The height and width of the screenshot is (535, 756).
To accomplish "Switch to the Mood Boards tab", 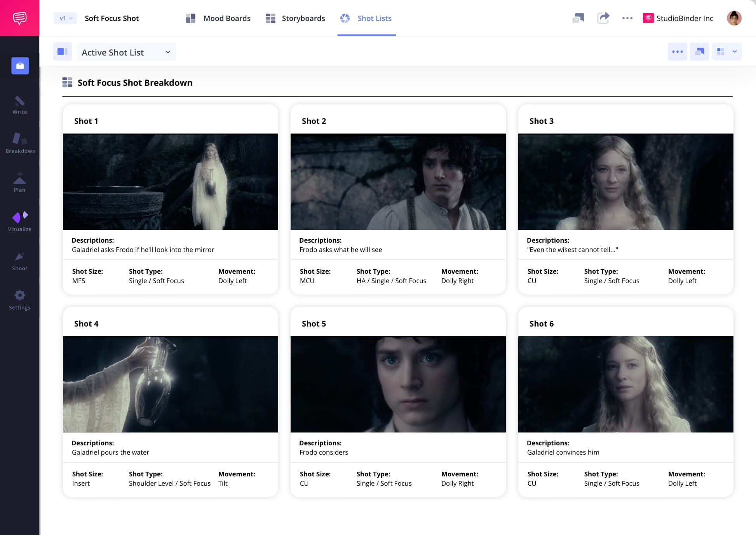I will pos(227,18).
